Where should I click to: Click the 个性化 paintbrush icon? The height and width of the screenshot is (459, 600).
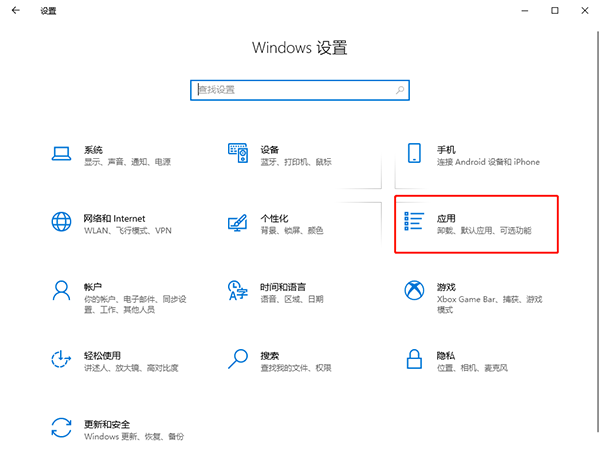(238, 223)
